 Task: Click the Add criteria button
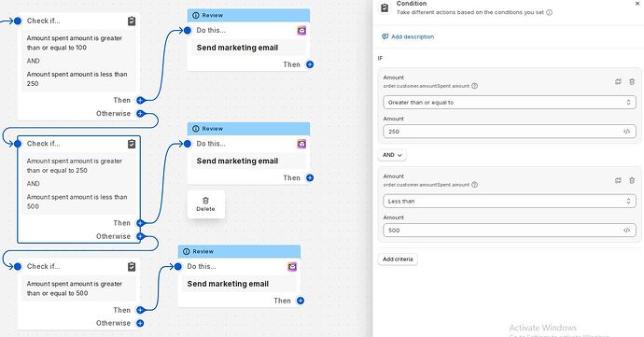[x=398, y=260]
